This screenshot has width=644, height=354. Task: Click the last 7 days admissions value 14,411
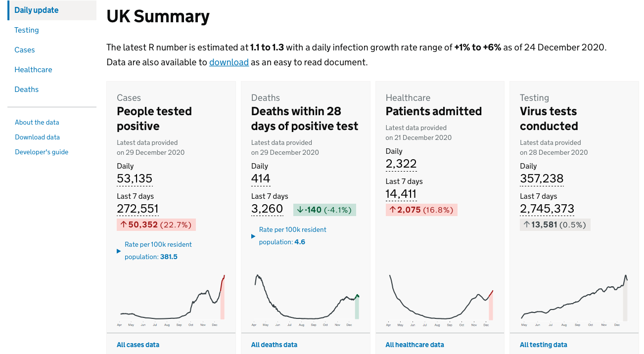coord(401,194)
